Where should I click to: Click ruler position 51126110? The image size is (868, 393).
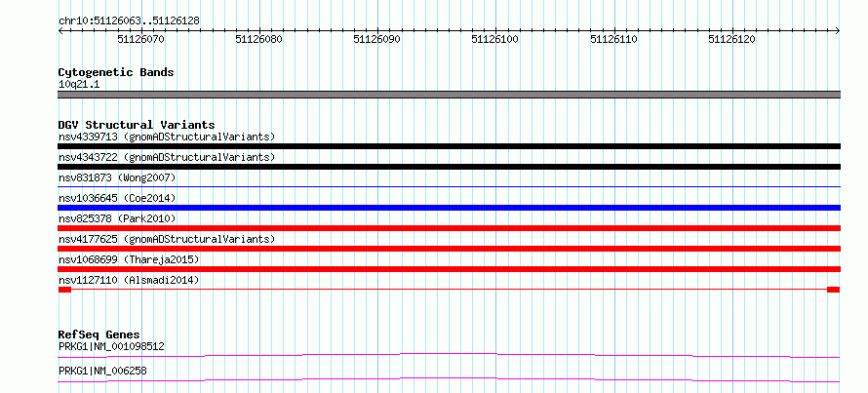pyautogui.click(x=613, y=40)
